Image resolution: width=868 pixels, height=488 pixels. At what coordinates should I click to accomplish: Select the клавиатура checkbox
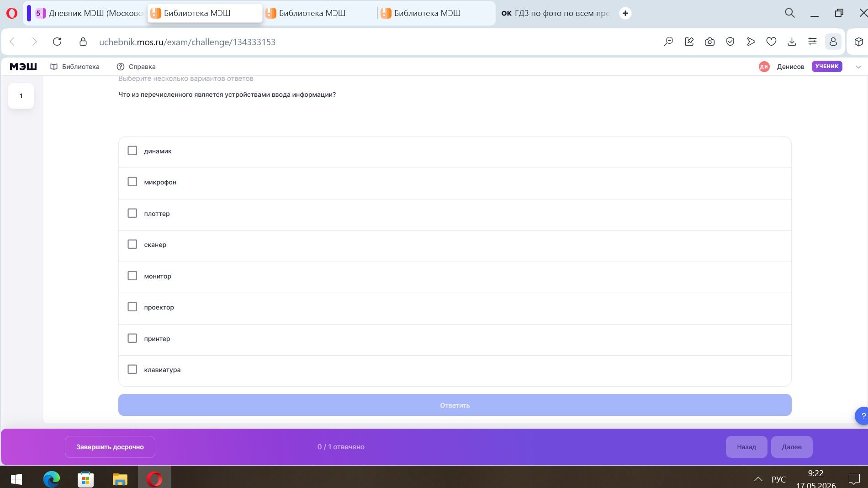coord(132,369)
